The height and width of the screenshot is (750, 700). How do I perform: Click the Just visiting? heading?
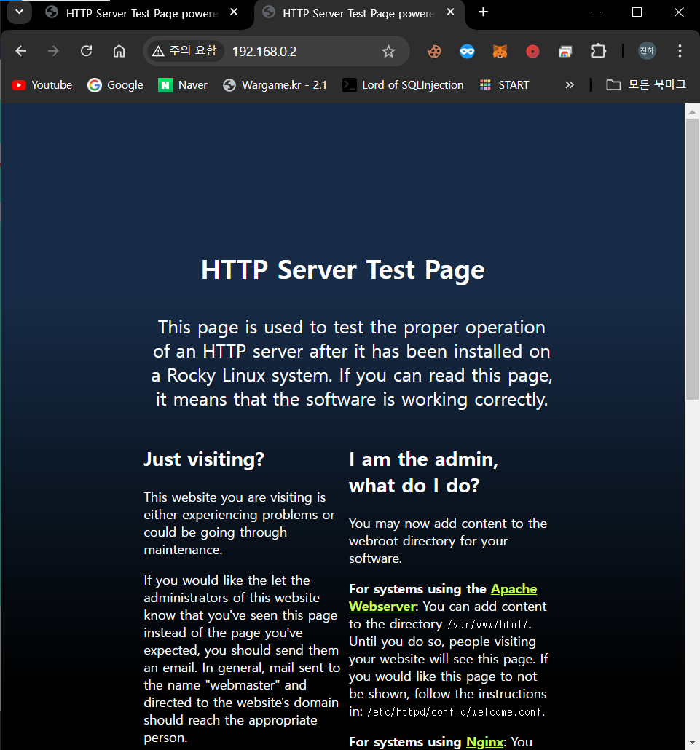pos(204,459)
